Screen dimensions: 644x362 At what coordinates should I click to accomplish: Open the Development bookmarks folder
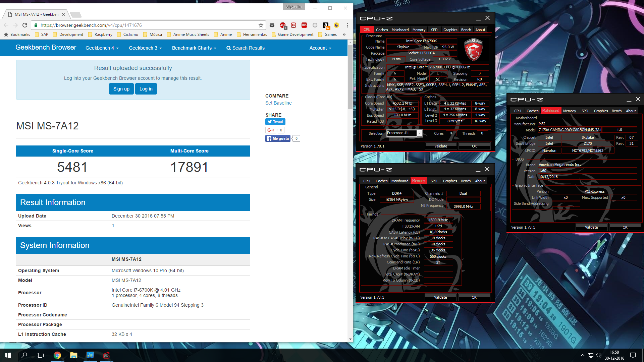68,35
